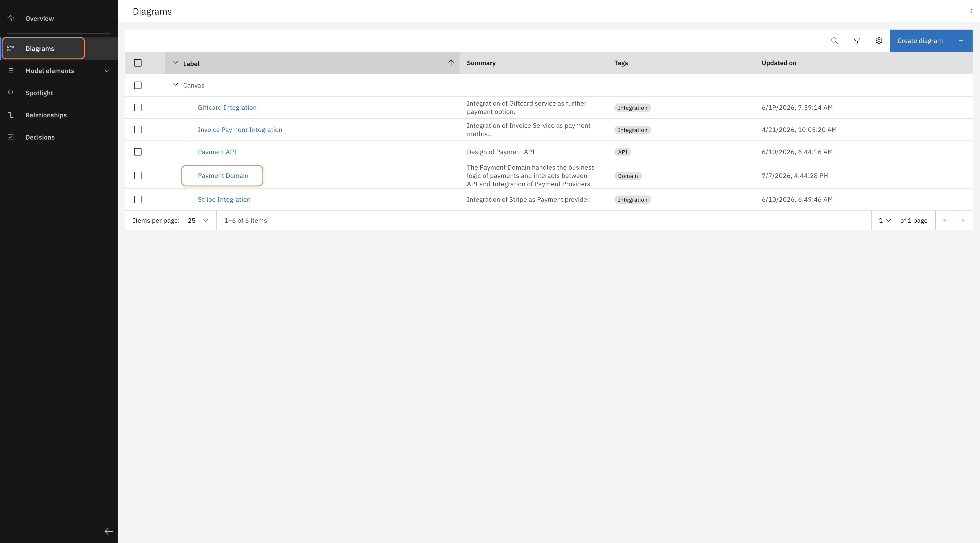980x543 pixels.
Task: Click the sort ascending arrow in Label column
Action: coord(451,63)
